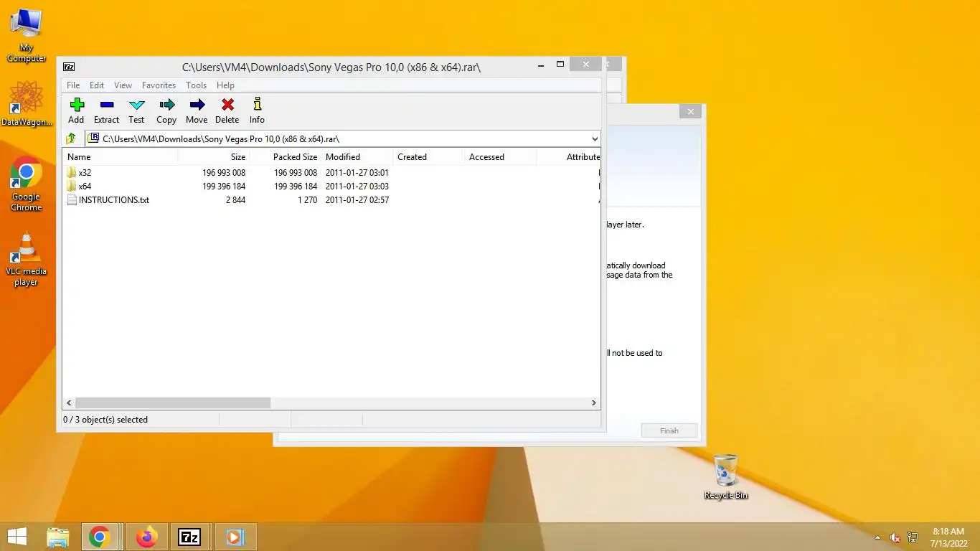The height and width of the screenshot is (551, 980).
Task: Launch Google Chrome desktop shortcut
Action: click(x=27, y=184)
